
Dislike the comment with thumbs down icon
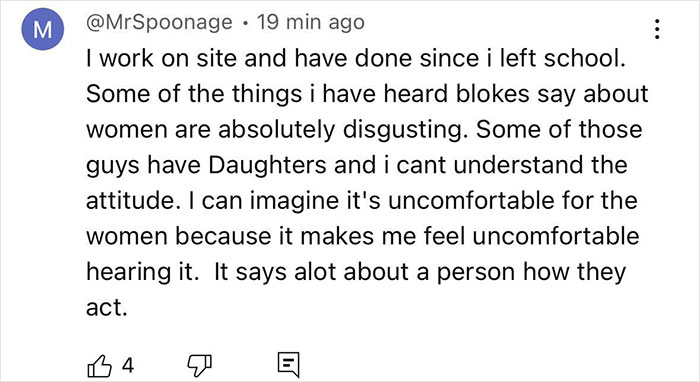(199, 365)
